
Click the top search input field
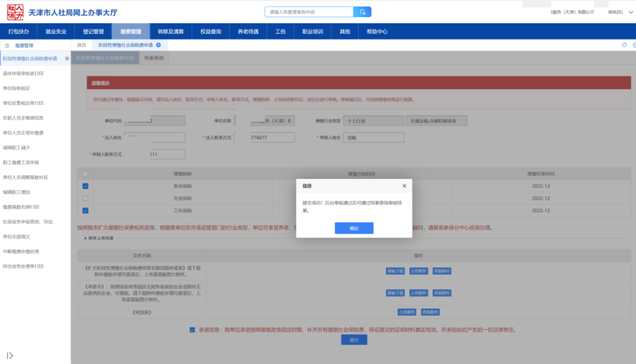coord(309,12)
